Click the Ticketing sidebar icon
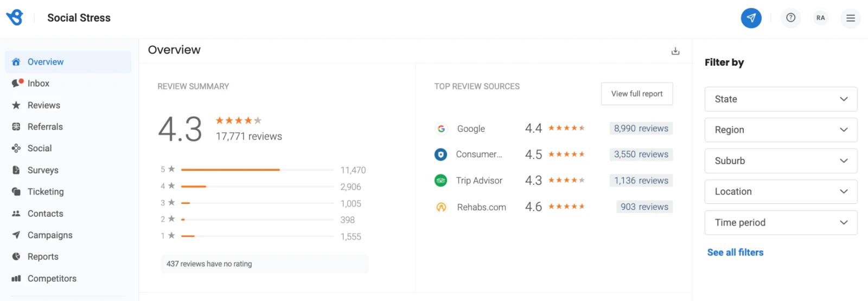 [16, 191]
